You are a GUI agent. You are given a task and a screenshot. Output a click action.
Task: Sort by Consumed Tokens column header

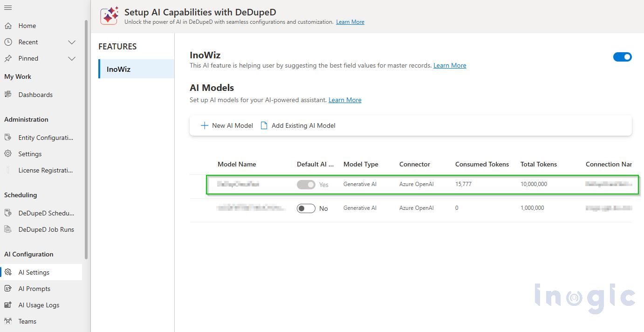pyautogui.click(x=482, y=164)
